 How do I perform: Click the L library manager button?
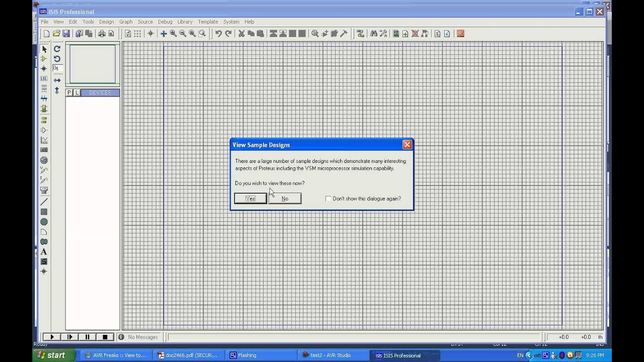click(x=76, y=93)
